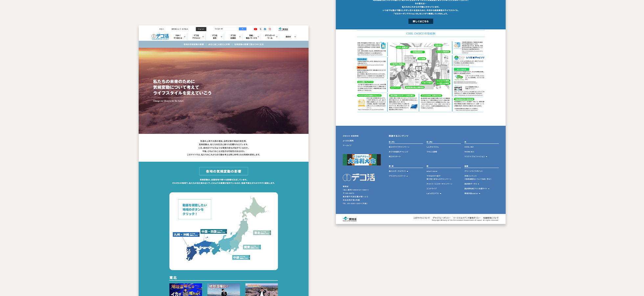Screen dimensions: 644x296
Task: Open the うちエコ診断 footer link
Action: pos(432,152)
